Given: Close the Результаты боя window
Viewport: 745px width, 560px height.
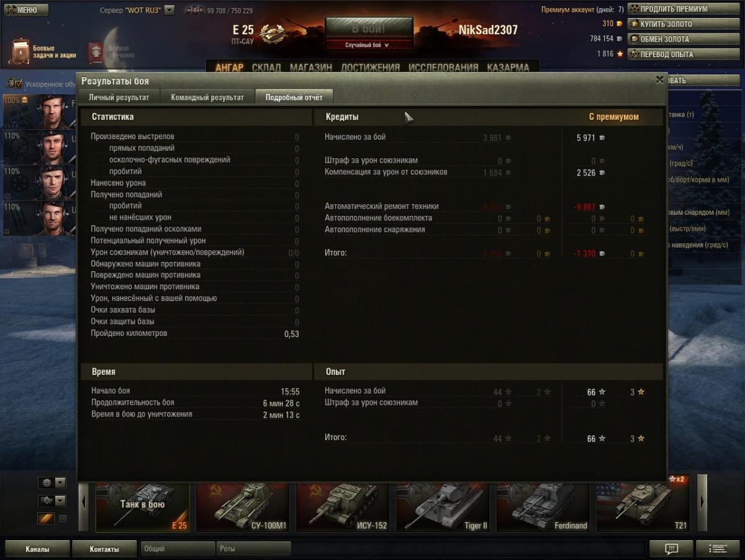Looking at the screenshot, I should (x=659, y=79).
